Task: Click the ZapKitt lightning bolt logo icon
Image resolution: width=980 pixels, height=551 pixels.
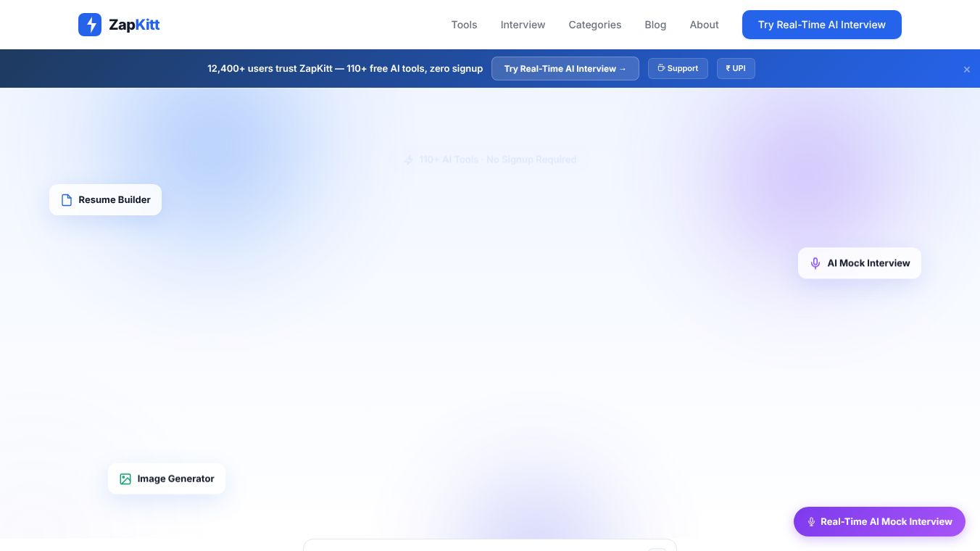Action: pos(90,25)
